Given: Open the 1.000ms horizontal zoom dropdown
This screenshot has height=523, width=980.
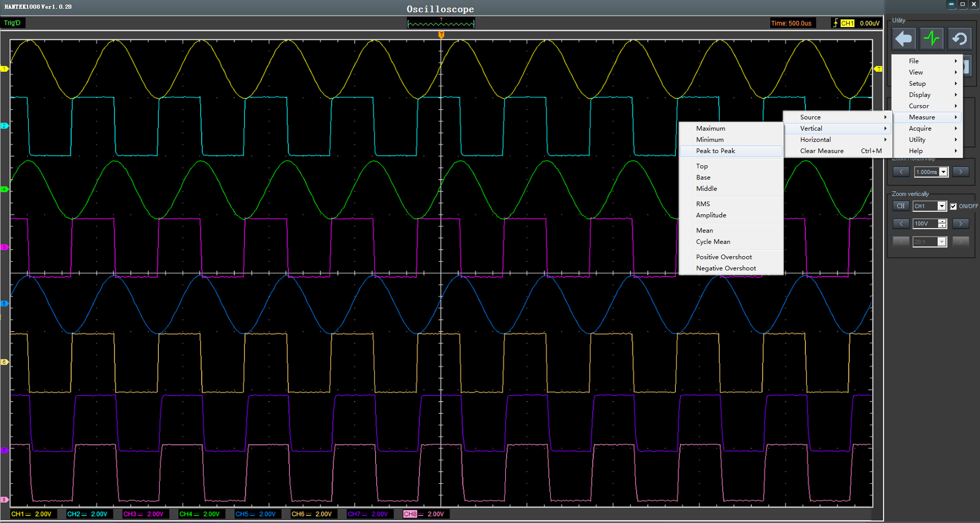Looking at the screenshot, I should click(943, 172).
